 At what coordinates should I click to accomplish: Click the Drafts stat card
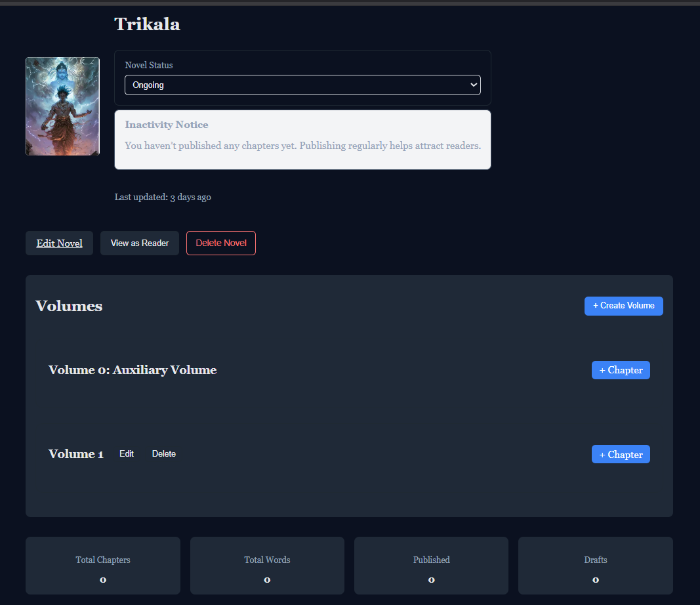(x=595, y=566)
